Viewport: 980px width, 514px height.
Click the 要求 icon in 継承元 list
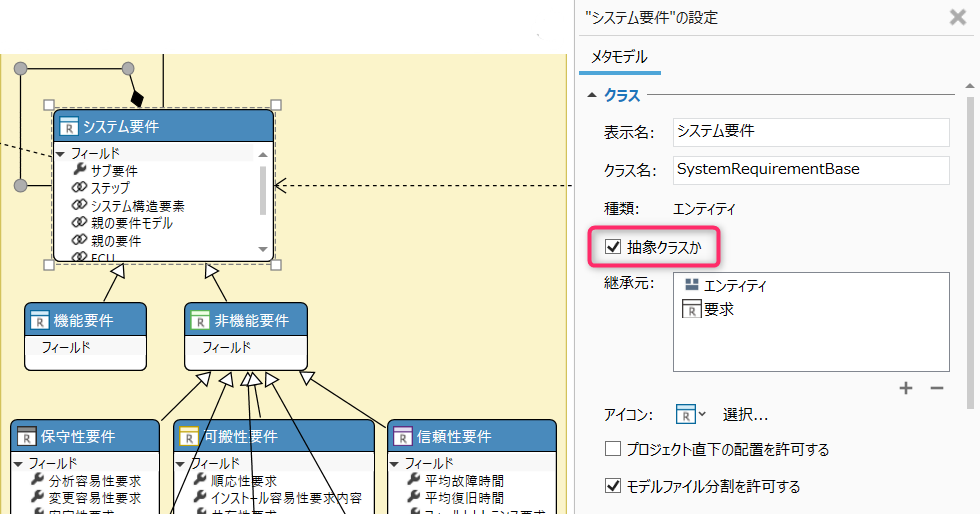(x=691, y=309)
